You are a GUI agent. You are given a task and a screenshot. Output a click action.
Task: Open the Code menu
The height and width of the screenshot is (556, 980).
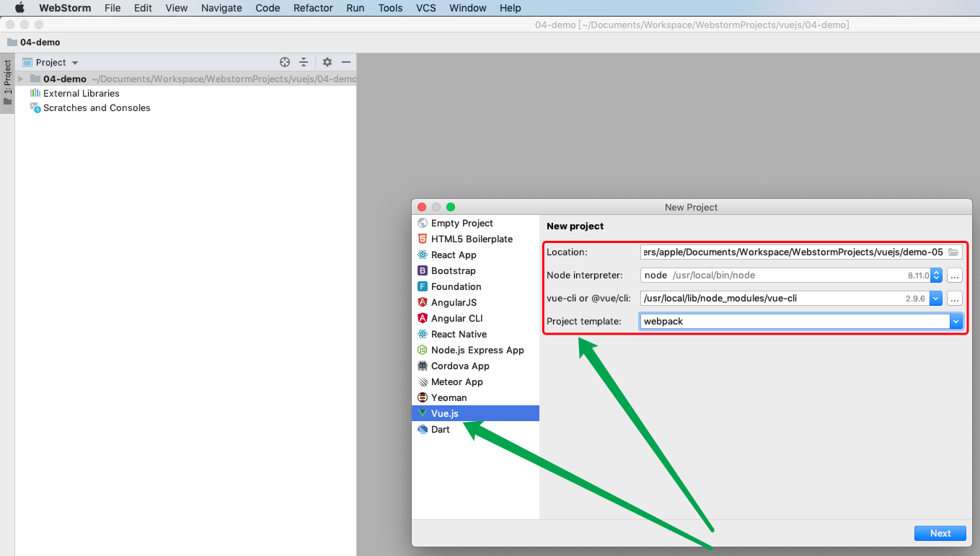[268, 8]
